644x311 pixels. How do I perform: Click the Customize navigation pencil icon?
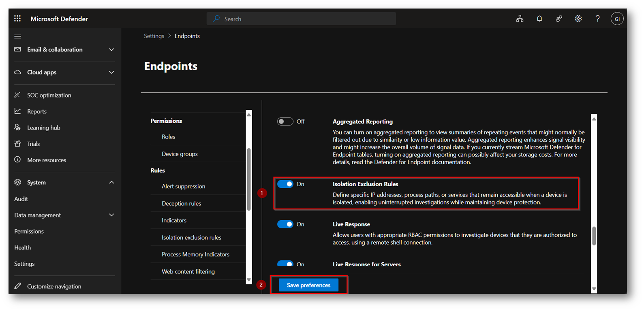click(x=17, y=286)
